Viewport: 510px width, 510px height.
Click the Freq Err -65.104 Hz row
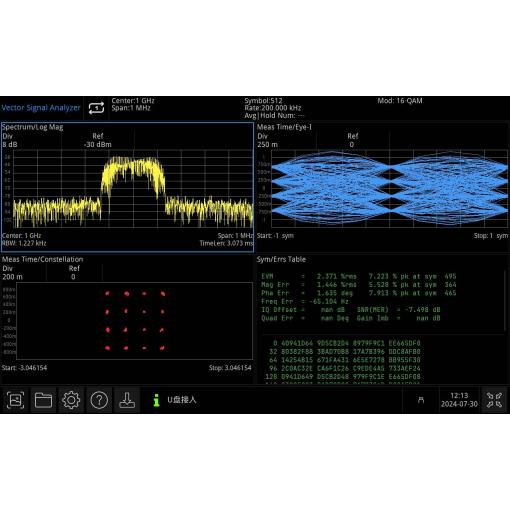tap(305, 301)
